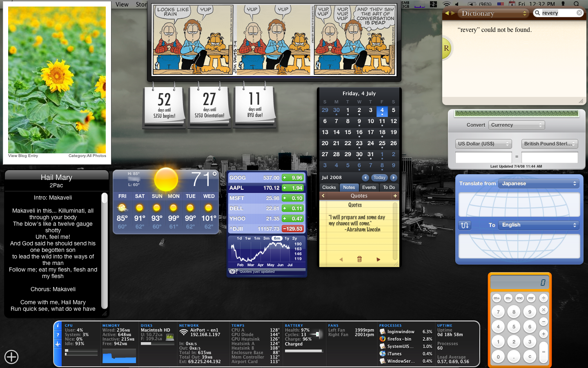Click the US Dollar amount input field
The image size is (588, 368).
point(483,157)
